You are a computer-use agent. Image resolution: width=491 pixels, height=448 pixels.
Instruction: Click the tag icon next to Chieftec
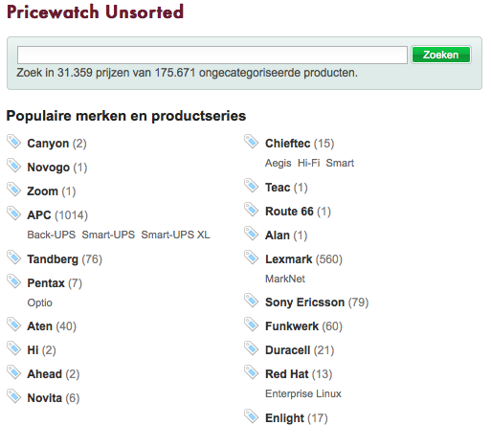click(252, 142)
